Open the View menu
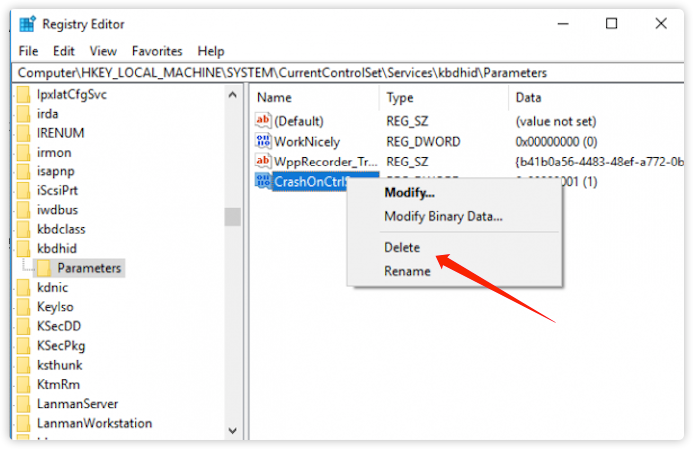693x449 pixels. pos(103,51)
